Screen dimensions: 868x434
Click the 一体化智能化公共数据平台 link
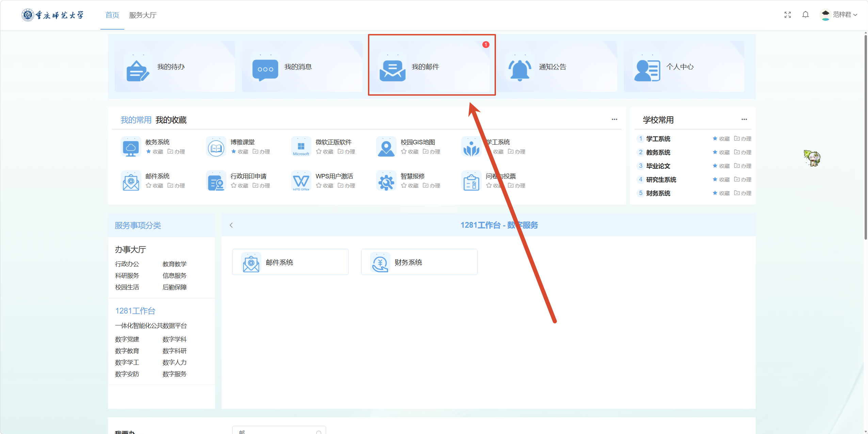(x=151, y=325)
